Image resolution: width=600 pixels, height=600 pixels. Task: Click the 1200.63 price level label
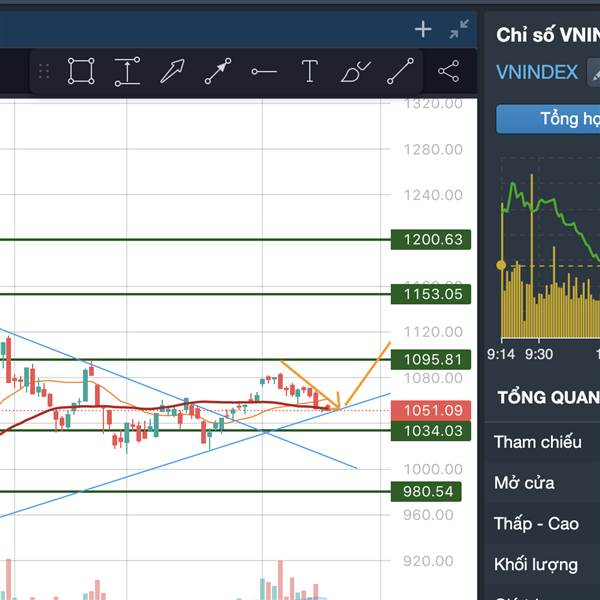pyautogui.click(x=431, y=240)
